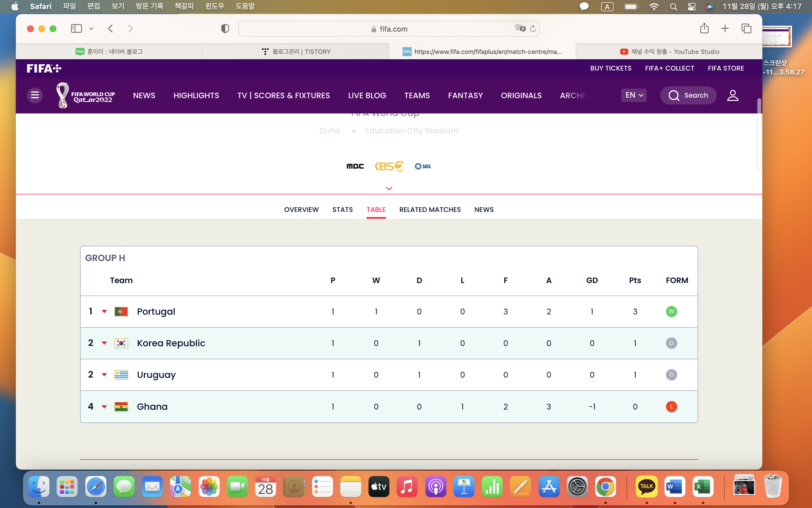
Task: Click the red arrow beside Korea Republic's rank
Action: point(104,343)
